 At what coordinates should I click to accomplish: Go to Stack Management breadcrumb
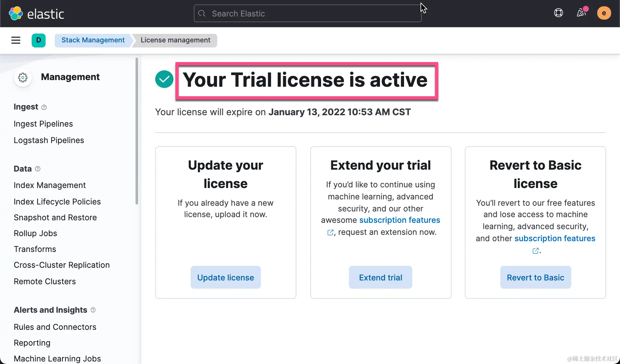[x=93, y=40]
